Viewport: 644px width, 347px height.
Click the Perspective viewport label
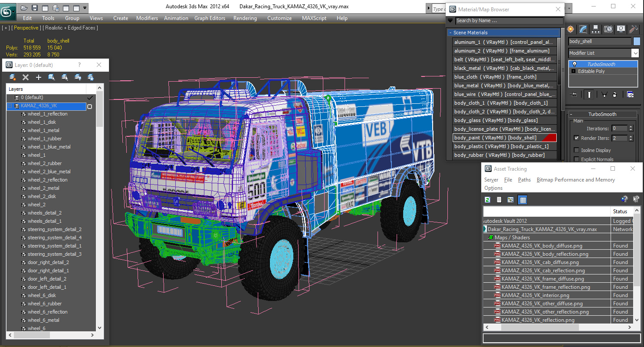(26, 28)
